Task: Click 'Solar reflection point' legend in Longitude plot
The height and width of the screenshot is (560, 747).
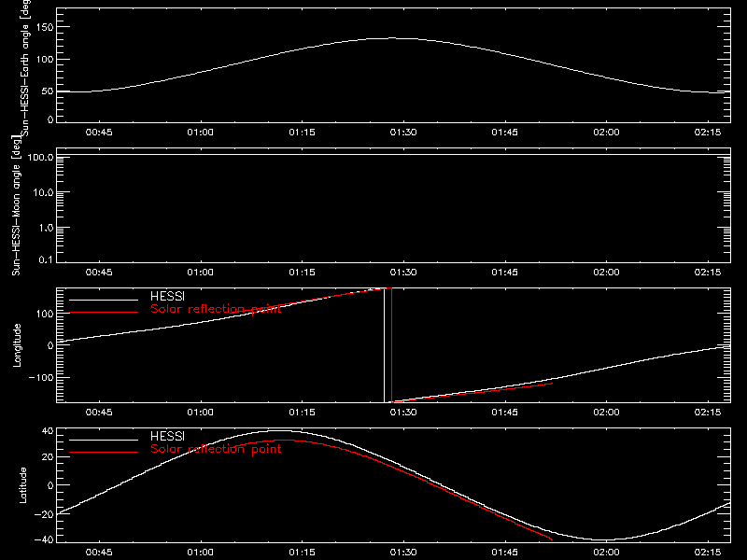Action: pos(216,309)
